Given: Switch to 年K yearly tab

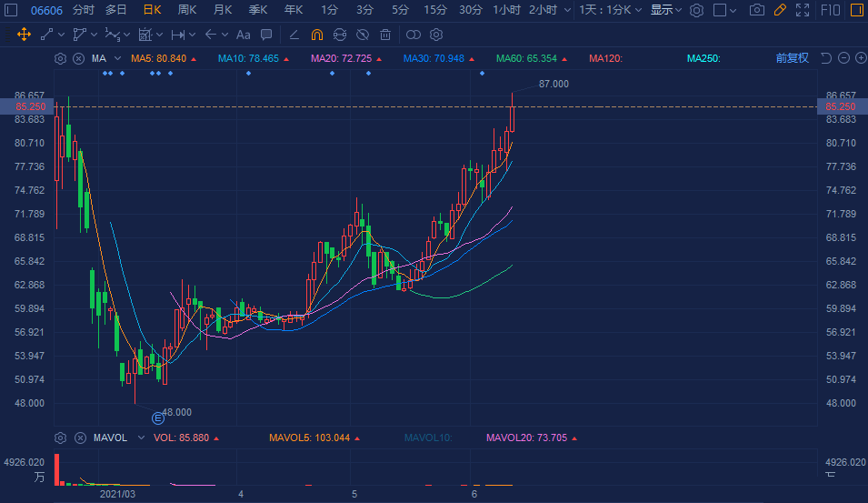Looking at the screenshot, I should pos(294,10).
